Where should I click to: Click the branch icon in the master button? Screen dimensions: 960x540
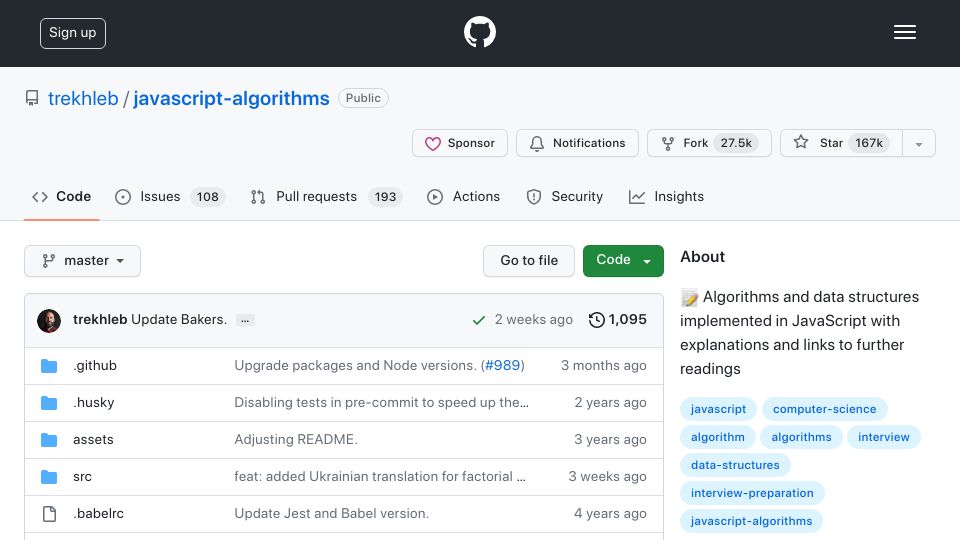coord(48,261)
